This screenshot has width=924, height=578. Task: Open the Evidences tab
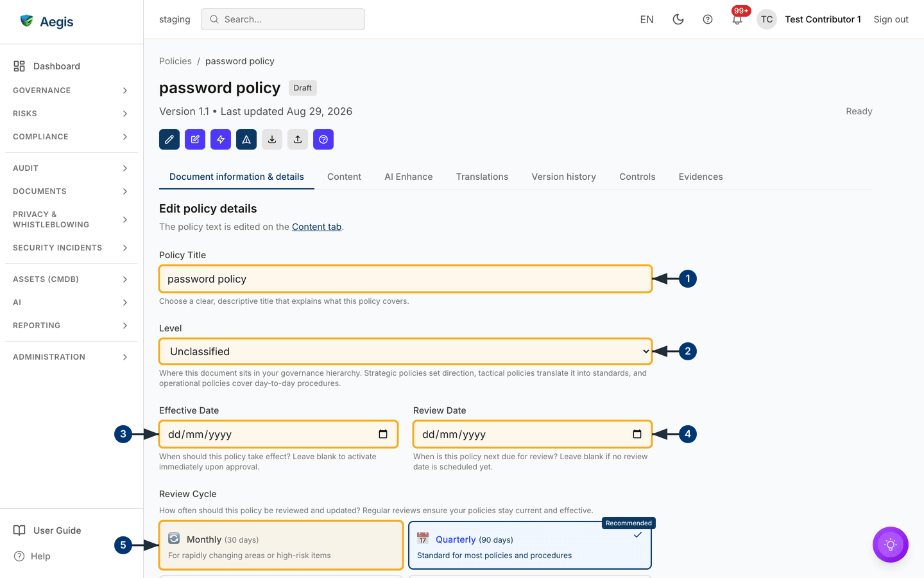click(701, 177)
